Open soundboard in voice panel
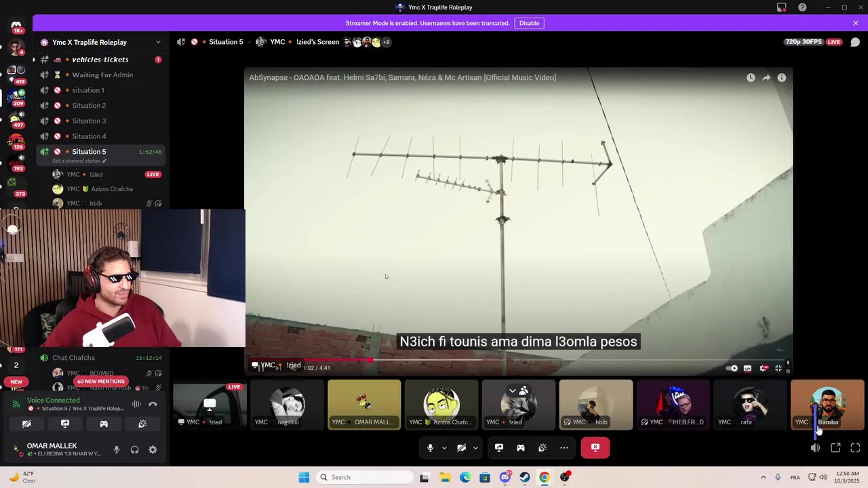The image size is (868, 488). (142, 424)
